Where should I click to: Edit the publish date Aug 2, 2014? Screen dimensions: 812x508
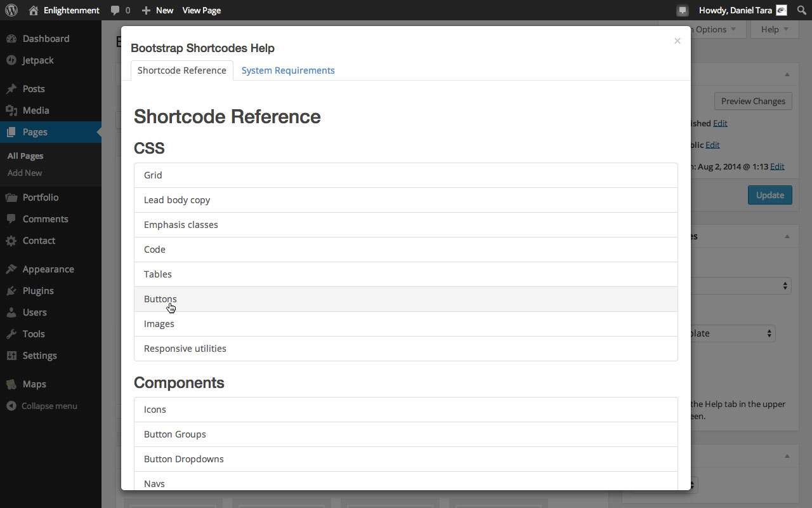777,166
